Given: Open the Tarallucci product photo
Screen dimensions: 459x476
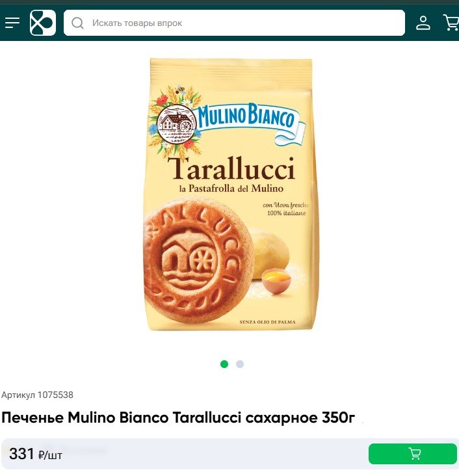Looking at the screenshot, I should point(231,194).
